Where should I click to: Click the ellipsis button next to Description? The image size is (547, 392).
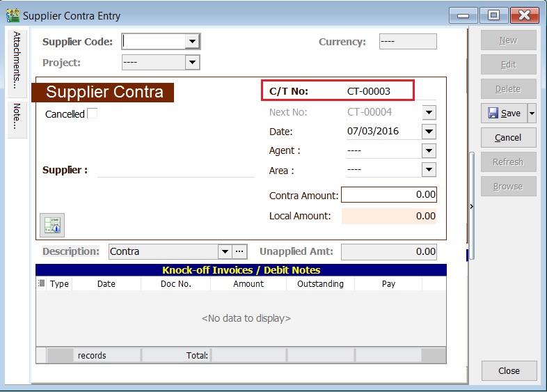(239, 251)
